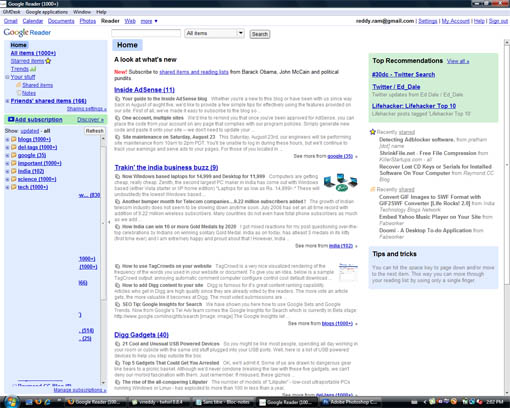Click the Shared items feed icon under Your stuff

pos(19,85)
